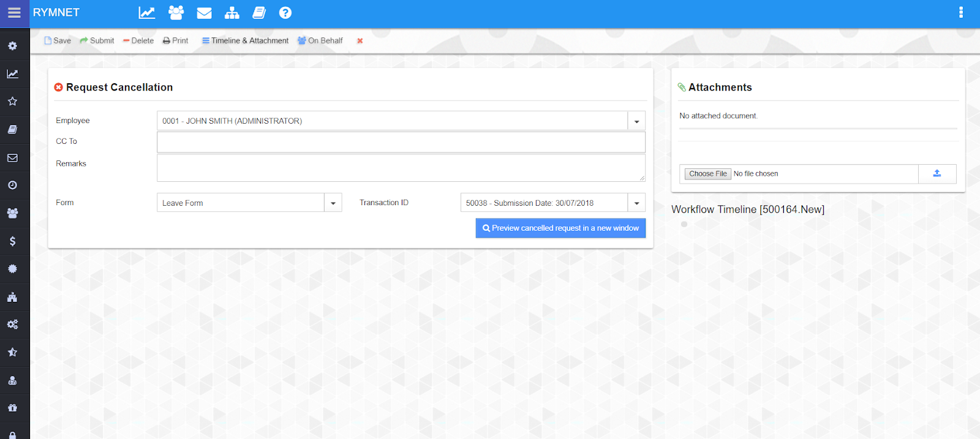Expand the Employee dropdown arrow
This screenshot has width=980, height=439.
[636, 121]
